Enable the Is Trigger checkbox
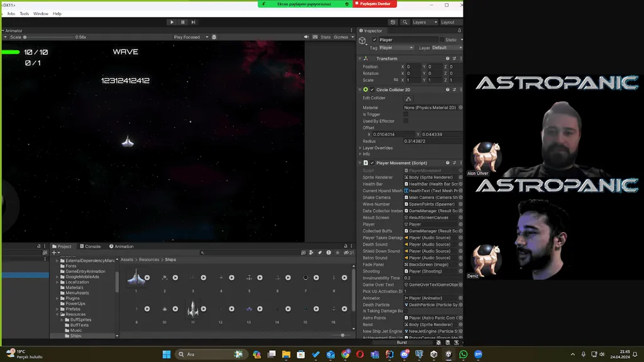 coord(406,114)
